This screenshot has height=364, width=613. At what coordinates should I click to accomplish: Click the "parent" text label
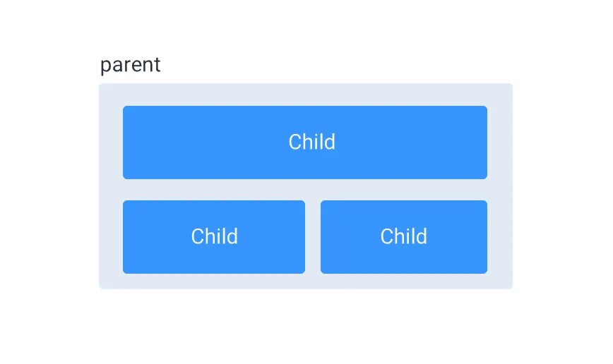130,65
